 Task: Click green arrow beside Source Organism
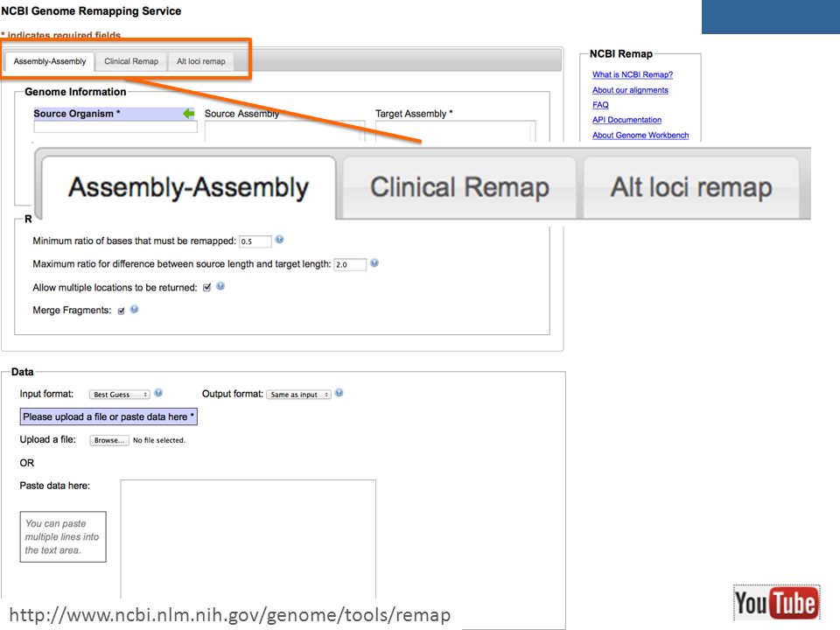pyautogui.click(x=189, y=113)
